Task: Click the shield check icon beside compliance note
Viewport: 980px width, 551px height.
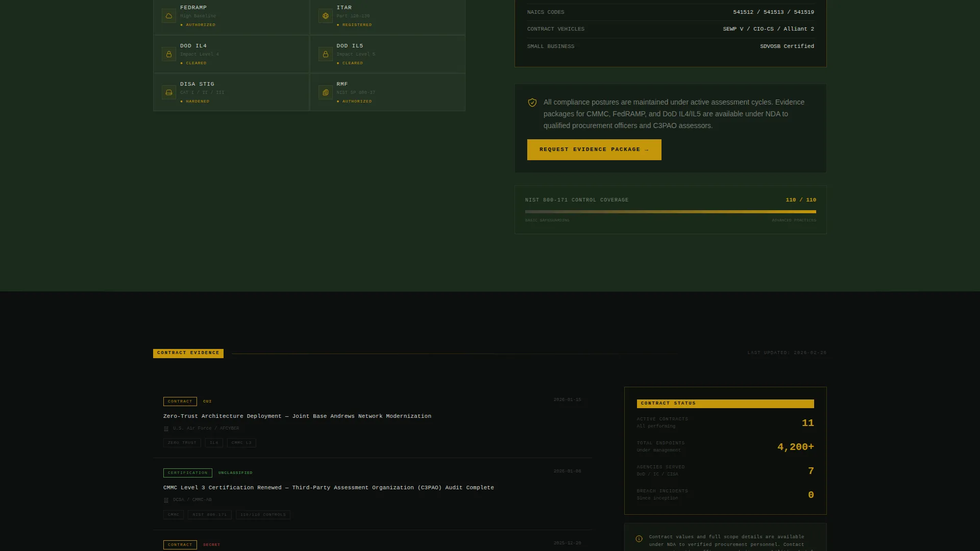Action: [532, 103]
